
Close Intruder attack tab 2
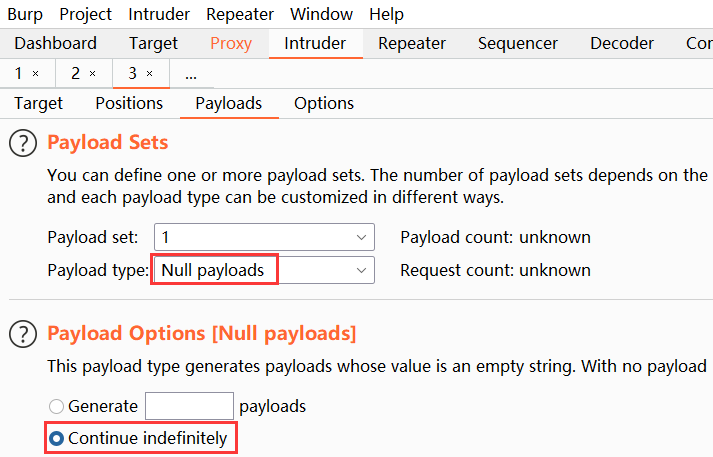pyautogui.click(x=93, y=74)
